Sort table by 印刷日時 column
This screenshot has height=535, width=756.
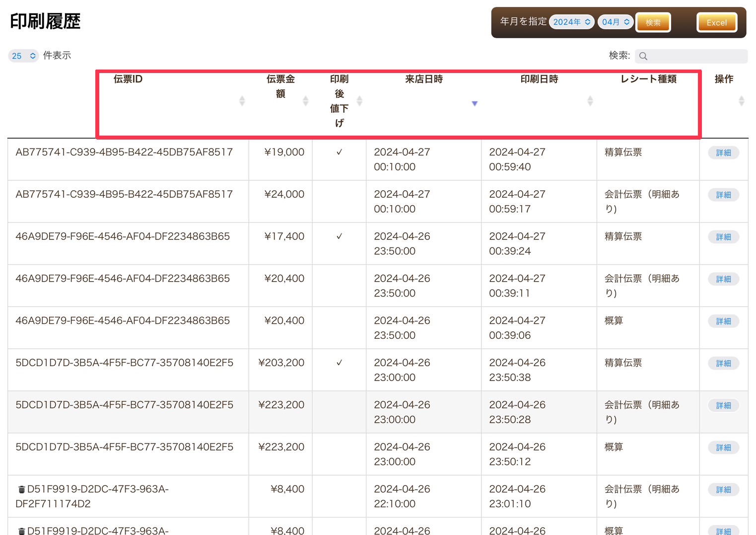590,101
